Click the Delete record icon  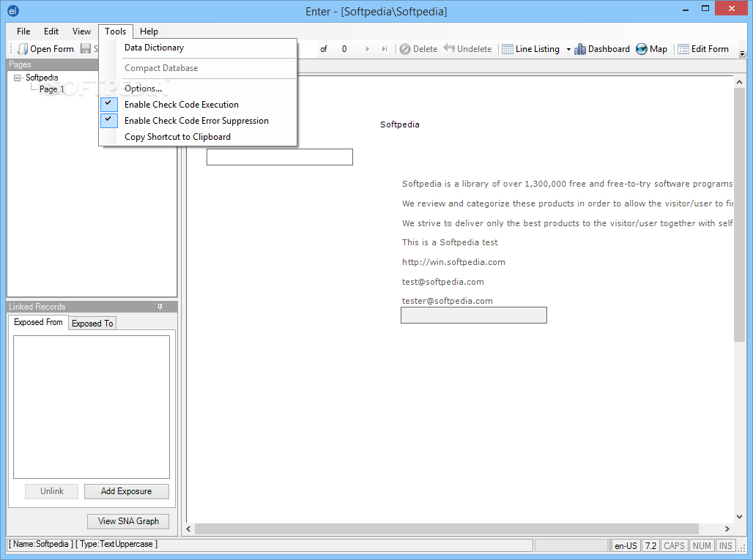tap(405, 49)
